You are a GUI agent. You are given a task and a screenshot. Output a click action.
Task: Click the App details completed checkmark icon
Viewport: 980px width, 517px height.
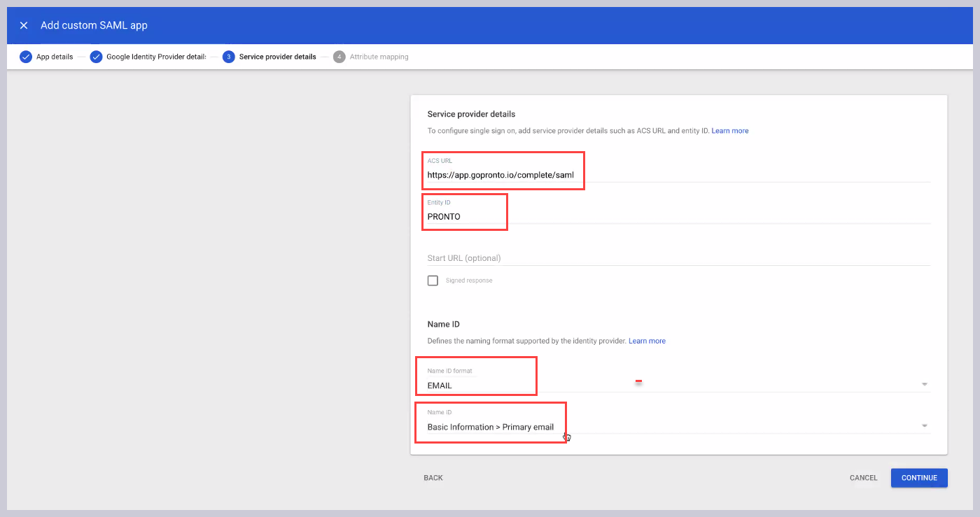click(x=26, y=57)
